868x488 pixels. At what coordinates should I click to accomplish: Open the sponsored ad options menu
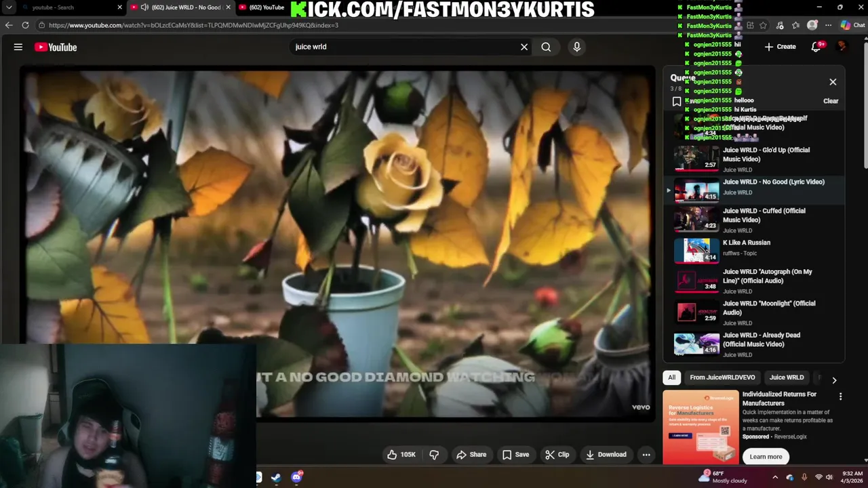coord(840,396)
